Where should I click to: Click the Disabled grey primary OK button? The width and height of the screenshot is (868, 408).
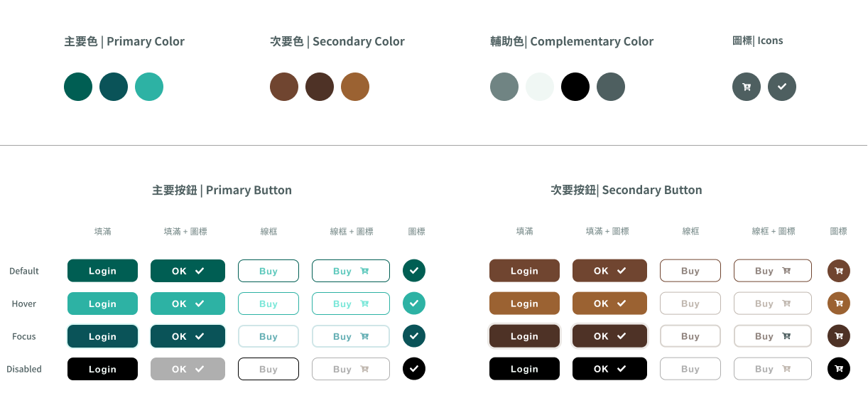click(188, 369)
